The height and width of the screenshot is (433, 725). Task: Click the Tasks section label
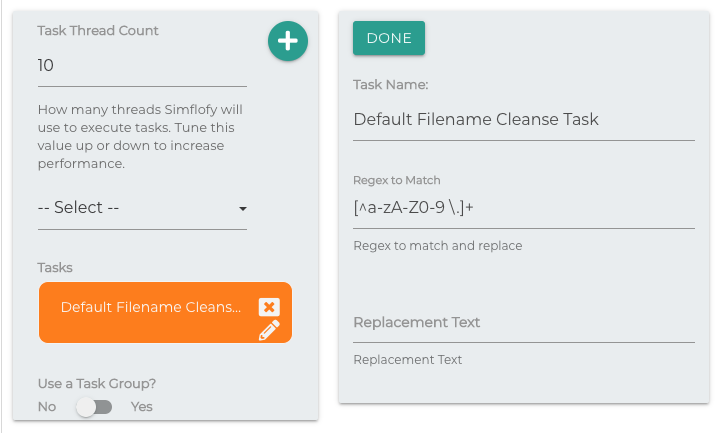55,267
